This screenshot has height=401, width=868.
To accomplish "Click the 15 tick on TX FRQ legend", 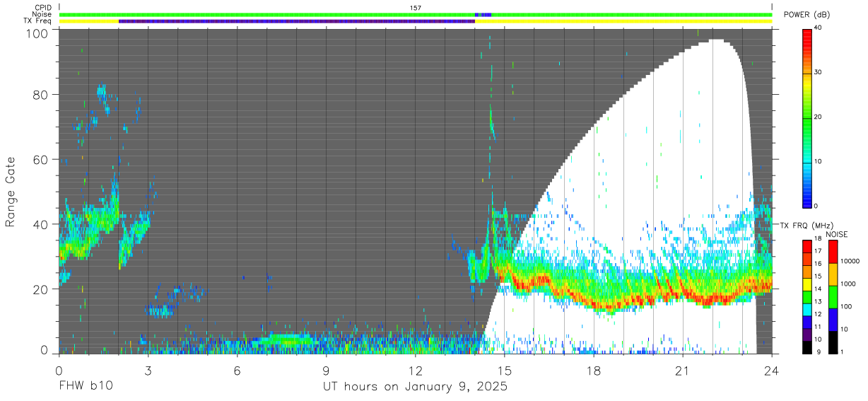I will coord(817,277).
